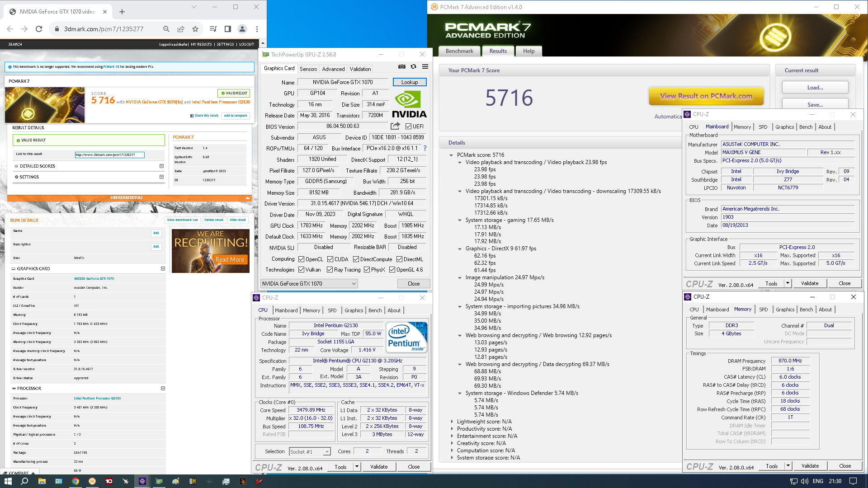
Task: Open the Help tab in PCMark 7
Action: (529, 51)
